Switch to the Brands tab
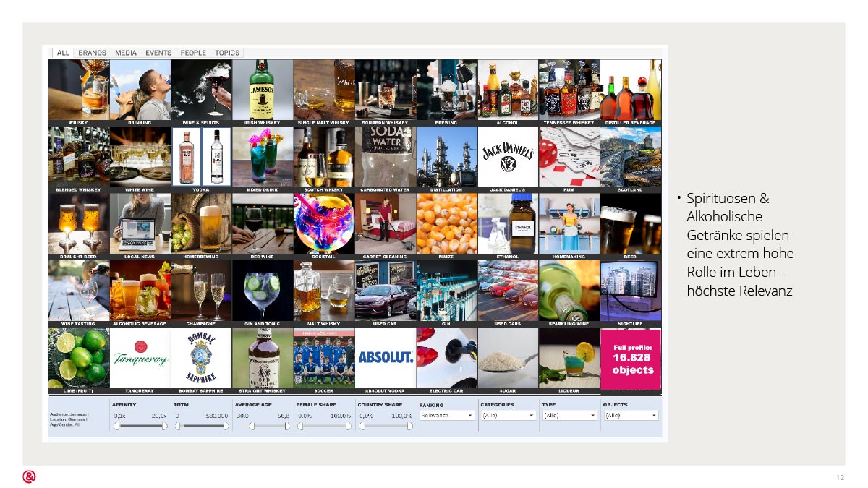The height and width of the screenshot is (488, 868). point(92,53)
